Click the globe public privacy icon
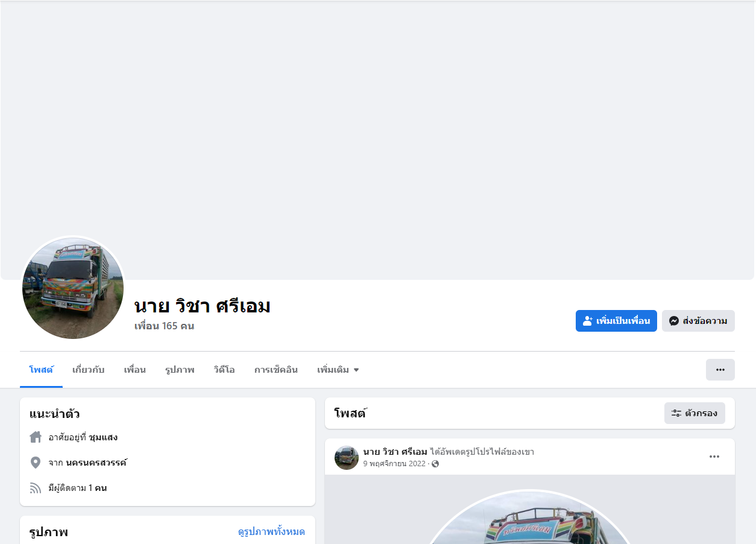Viewport: 756px width, 544px height. [x=435, y=464]
